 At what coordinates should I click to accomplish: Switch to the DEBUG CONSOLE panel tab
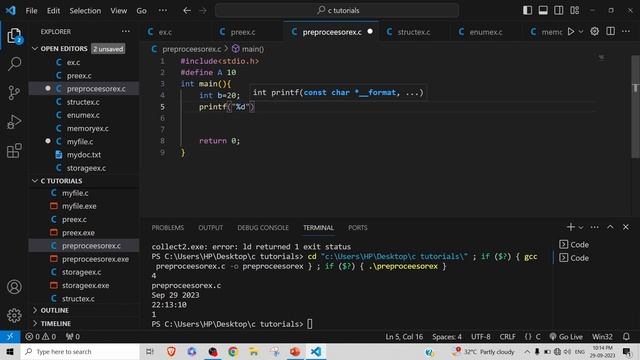[x=263, y=228]
